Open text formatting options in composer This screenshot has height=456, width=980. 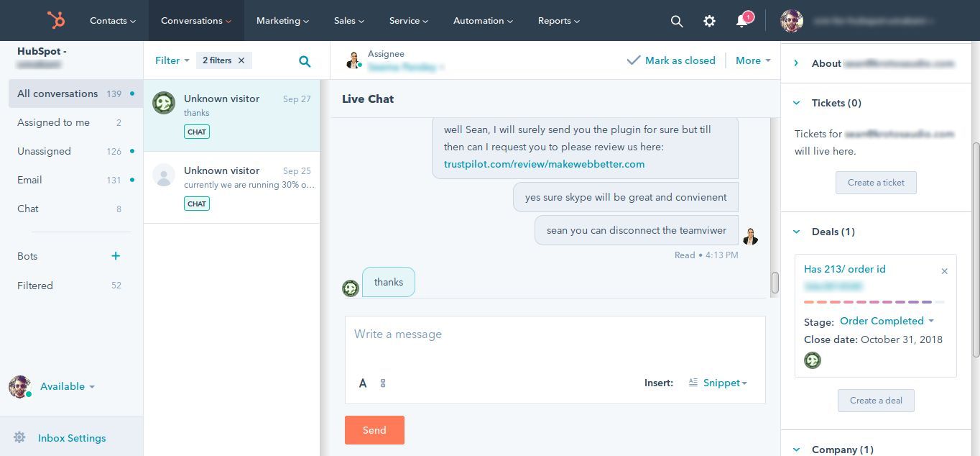363,383
